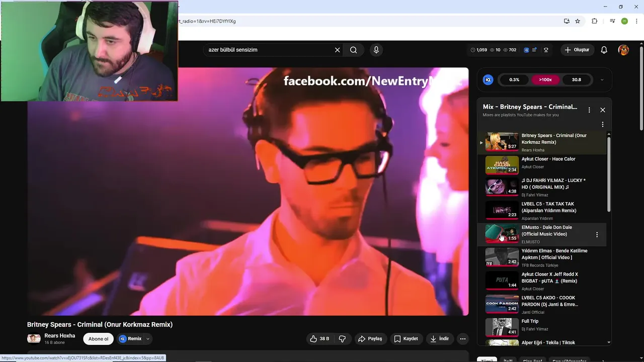Click the 0.3% vidIQ stat pill
Viewport: 644px width, 362px height.
point(514,79)
